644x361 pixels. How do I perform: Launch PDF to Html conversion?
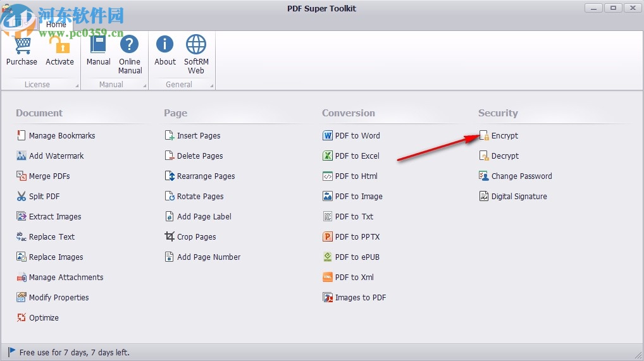pyautogui.click(x=350, y=176)
